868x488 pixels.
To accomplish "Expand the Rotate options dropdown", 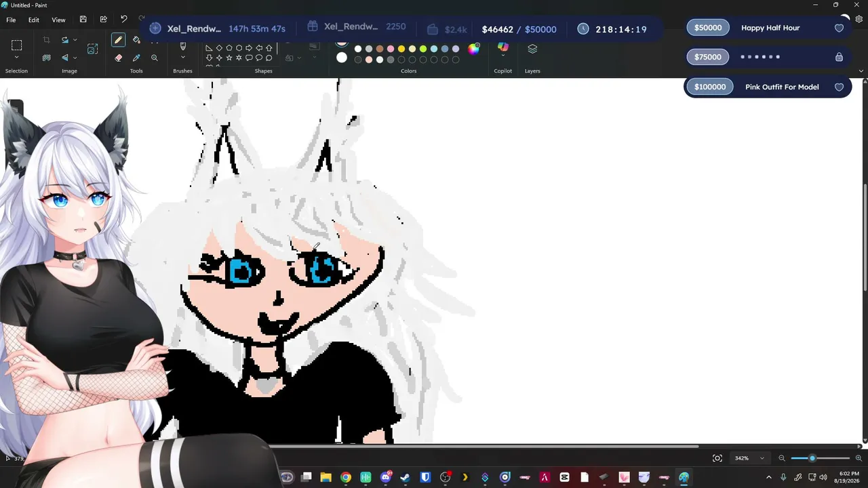I will [x=75, y=40].
